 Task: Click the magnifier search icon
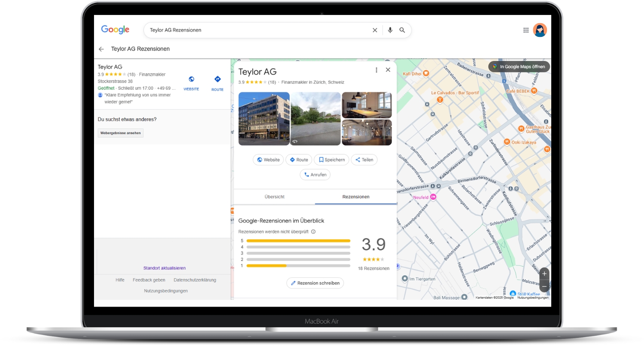pos(402,30)
